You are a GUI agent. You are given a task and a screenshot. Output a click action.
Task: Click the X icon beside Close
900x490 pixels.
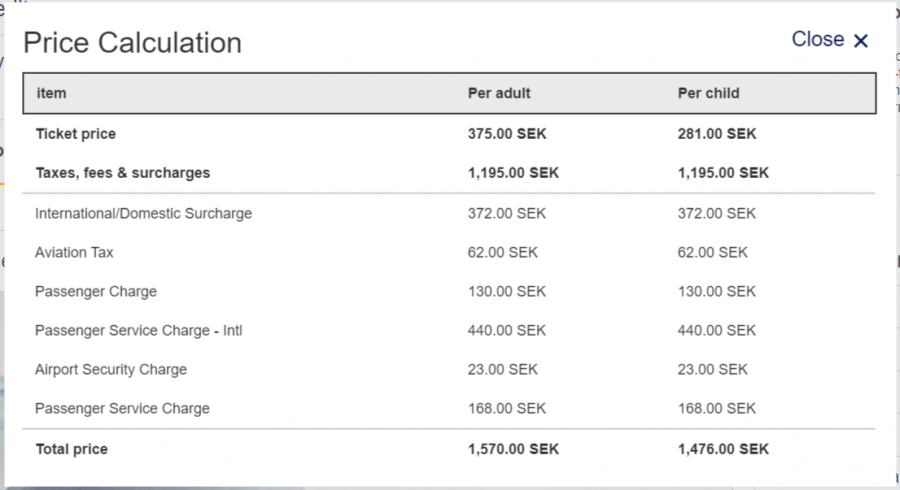tap(861, 41)
